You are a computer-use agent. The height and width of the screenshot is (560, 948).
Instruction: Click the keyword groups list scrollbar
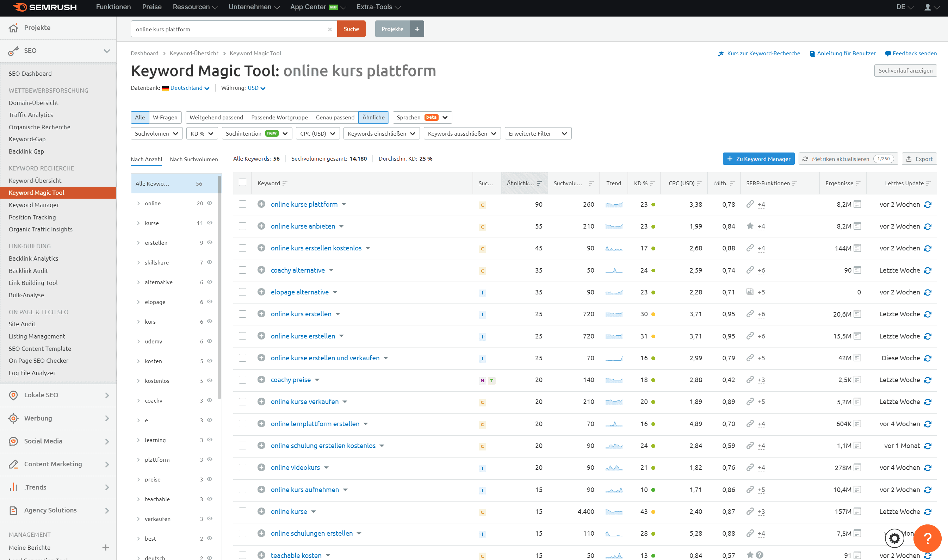[x=219, y=287]
